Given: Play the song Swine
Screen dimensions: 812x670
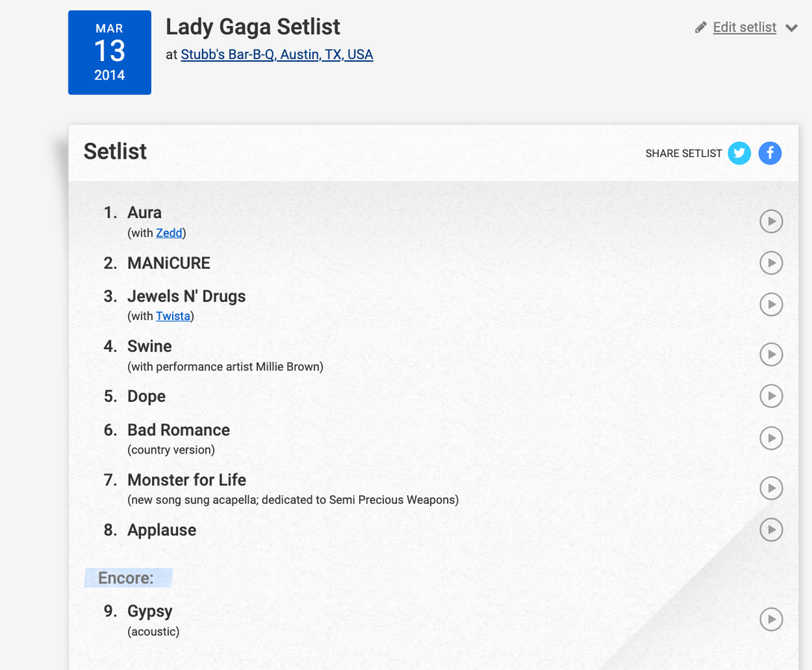Looking at the screenshot, I should [x=771, y=354].
